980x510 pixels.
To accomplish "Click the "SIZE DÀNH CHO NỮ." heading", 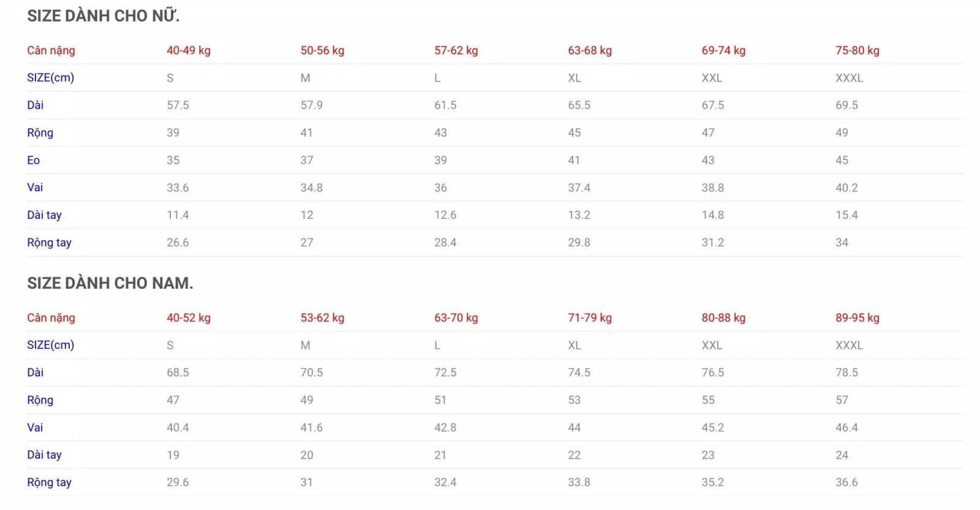I will click(x=103, y=16).
